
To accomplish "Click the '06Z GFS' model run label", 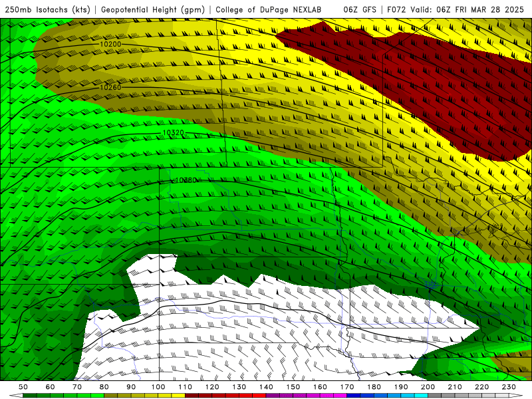I will 360,9.
